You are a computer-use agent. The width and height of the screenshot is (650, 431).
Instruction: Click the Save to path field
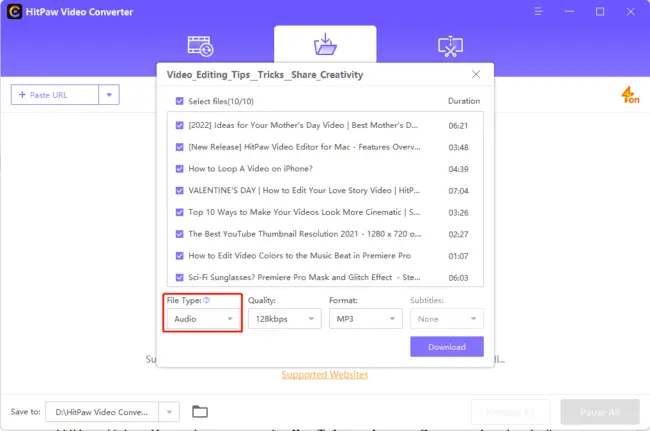coord(102,412)
